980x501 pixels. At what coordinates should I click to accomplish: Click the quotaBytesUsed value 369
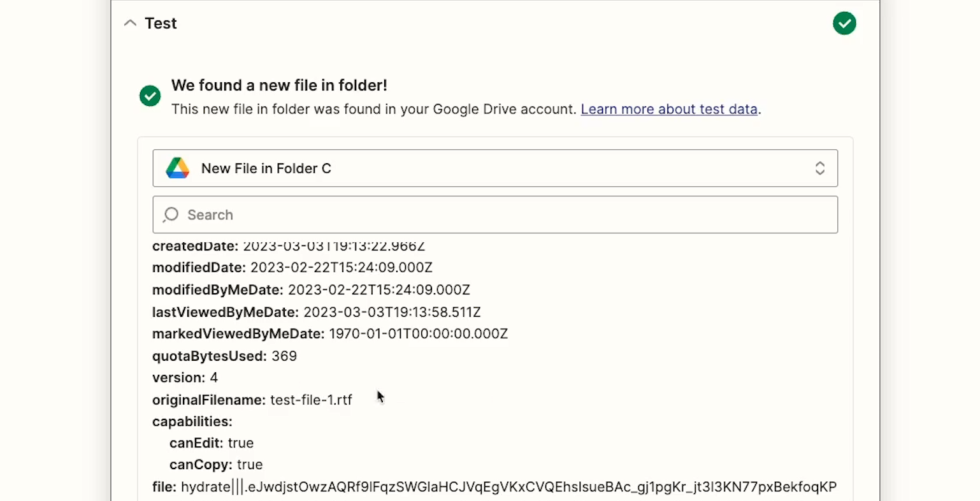(284, 356)
